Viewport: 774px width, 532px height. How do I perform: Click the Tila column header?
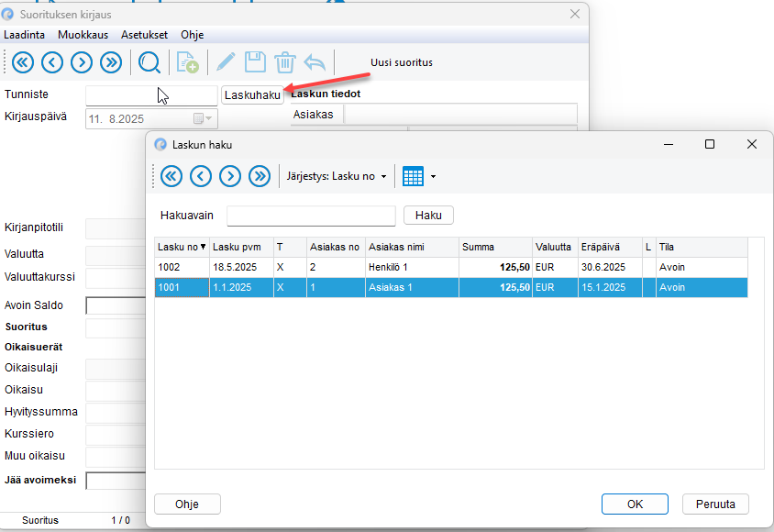tap(702, 247)
